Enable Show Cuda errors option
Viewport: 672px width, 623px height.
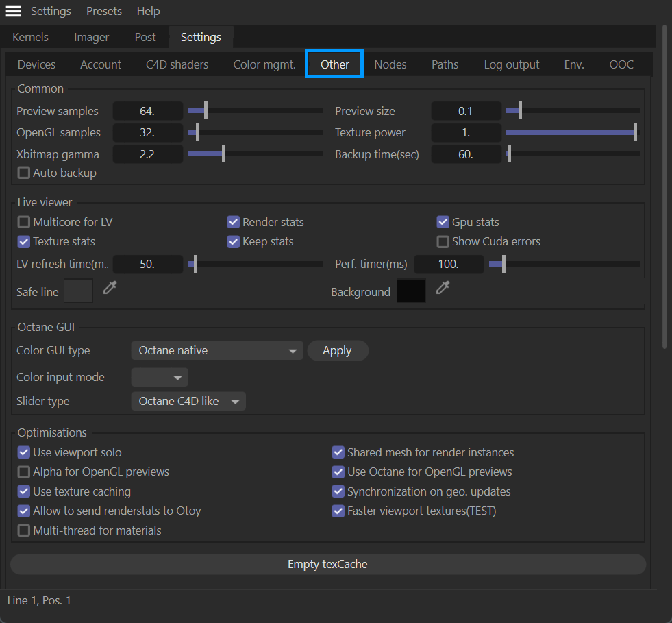443,241
